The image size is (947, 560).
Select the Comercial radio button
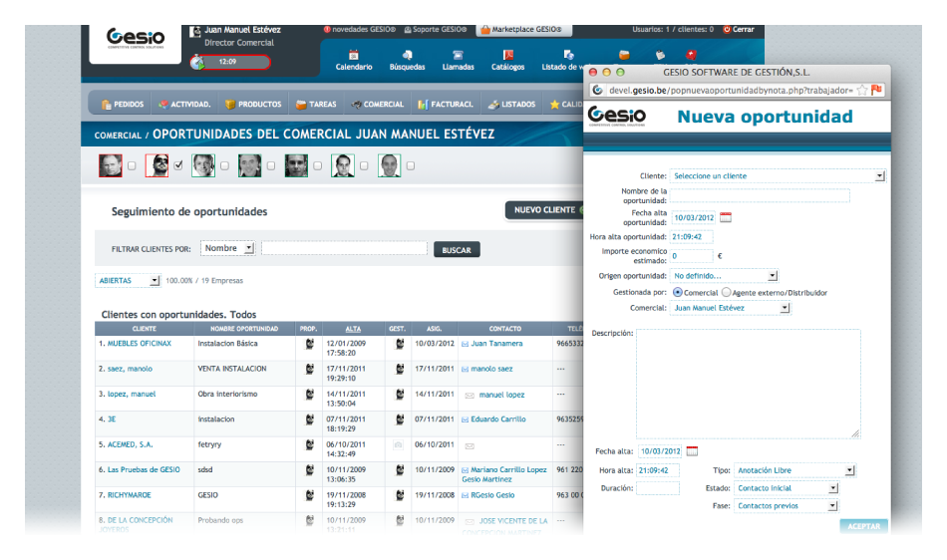678,292
